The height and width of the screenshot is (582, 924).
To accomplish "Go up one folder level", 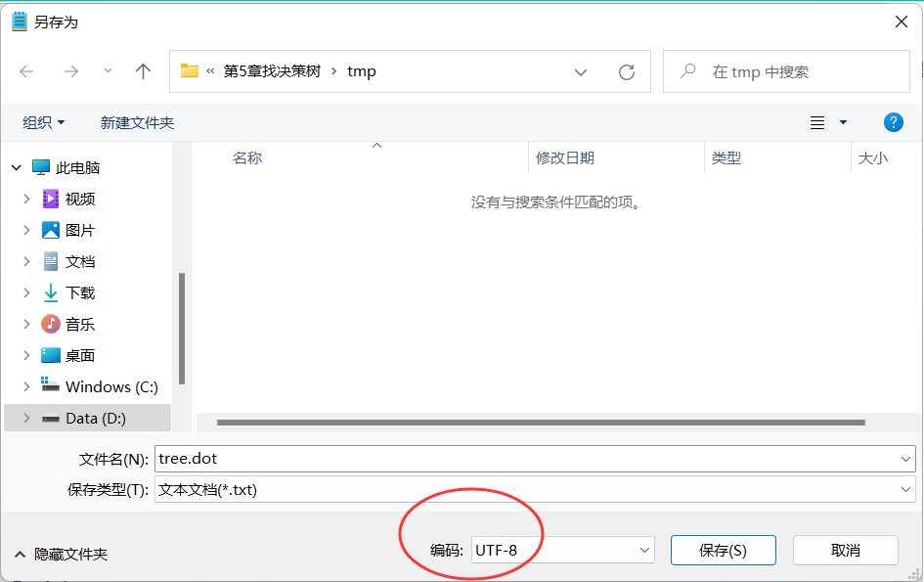I will pos(143,70).
